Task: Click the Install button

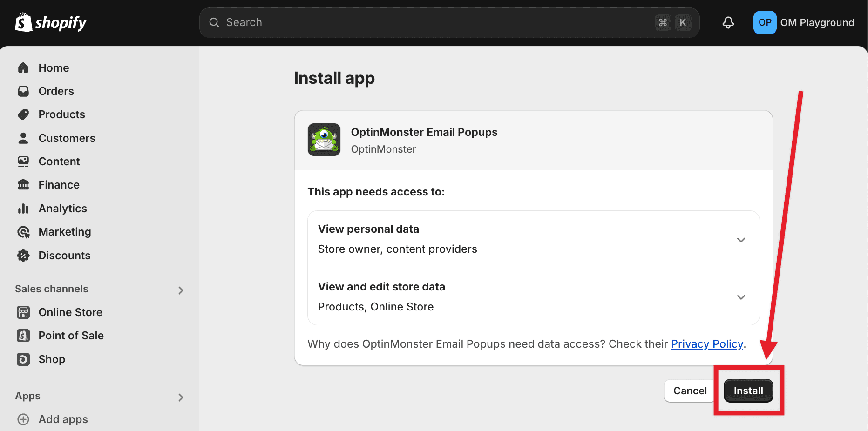Action: point(748,391)
